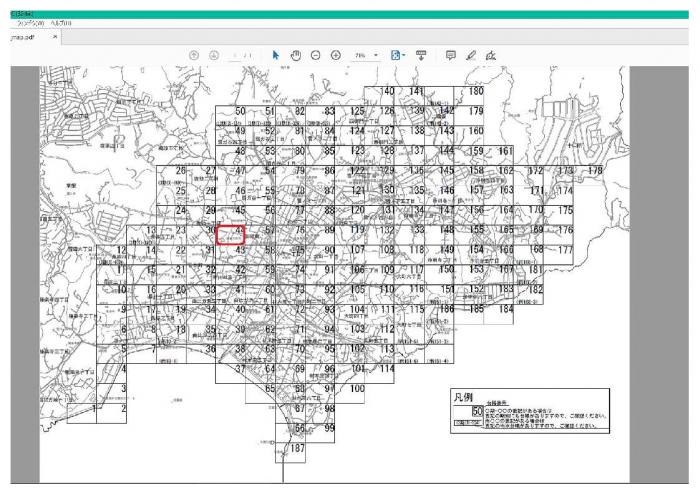Screen dimensions: 700x495
Task: Click the red highlighted map cell 44
Action: [x=231, y=234]
